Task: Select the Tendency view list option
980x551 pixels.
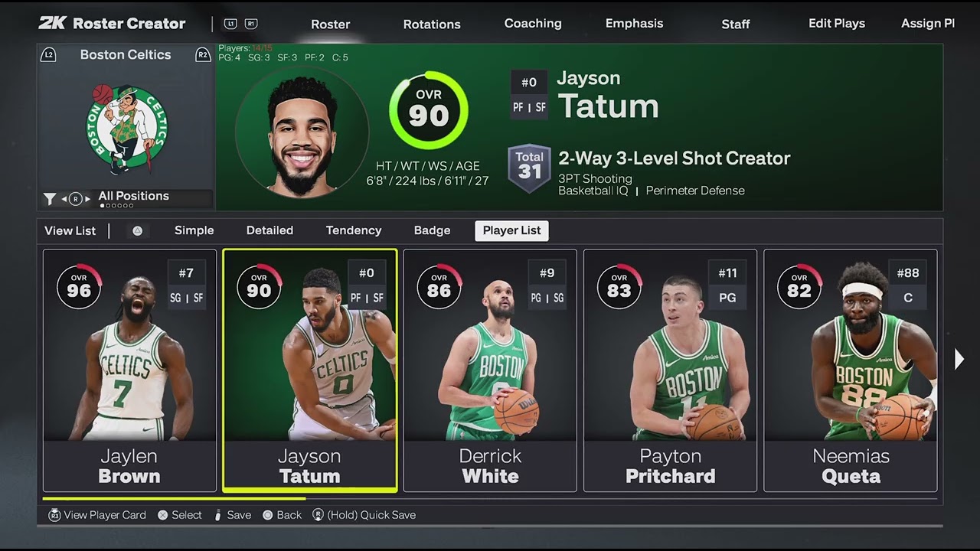Action: 354,230
